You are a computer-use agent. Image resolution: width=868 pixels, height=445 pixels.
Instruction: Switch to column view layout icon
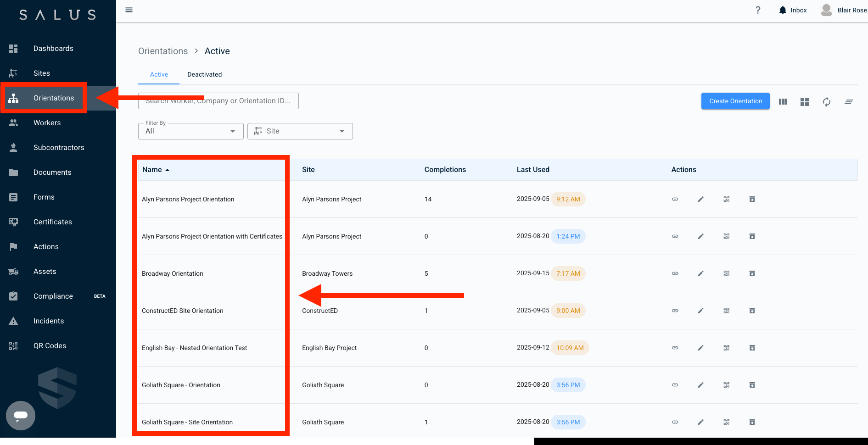[x=783, y=102]
